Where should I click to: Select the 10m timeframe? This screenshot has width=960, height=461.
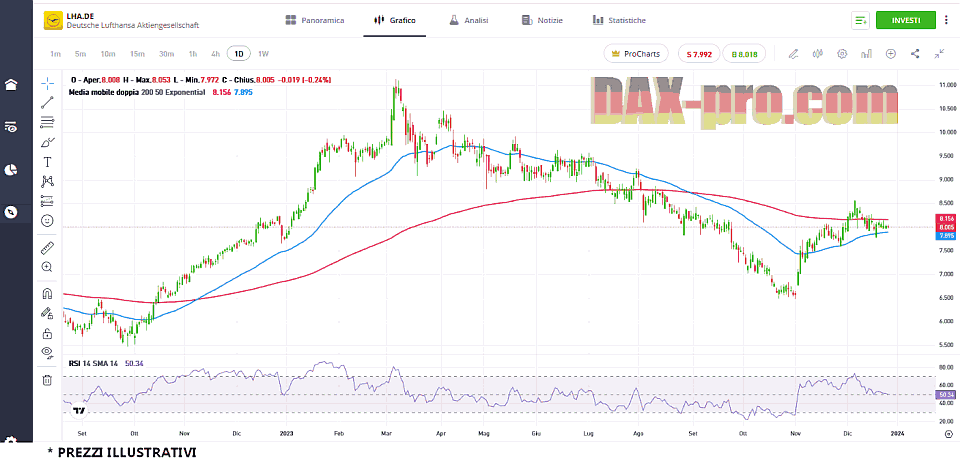(x=108, y=54)
